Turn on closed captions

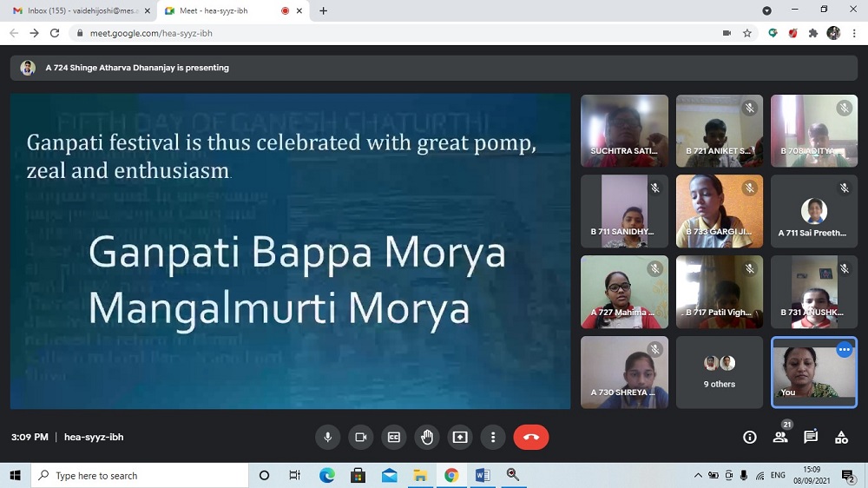pyautogui.click(x=394, y=437)
